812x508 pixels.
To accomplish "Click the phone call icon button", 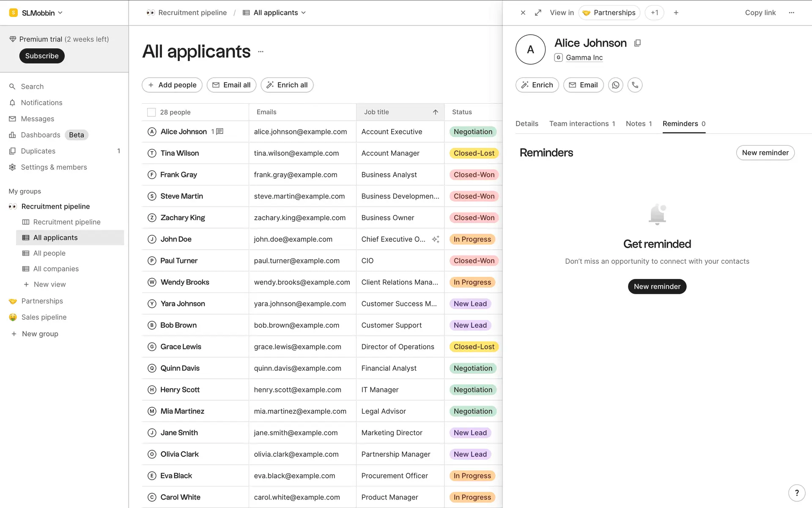I will (x=635, y=85).
